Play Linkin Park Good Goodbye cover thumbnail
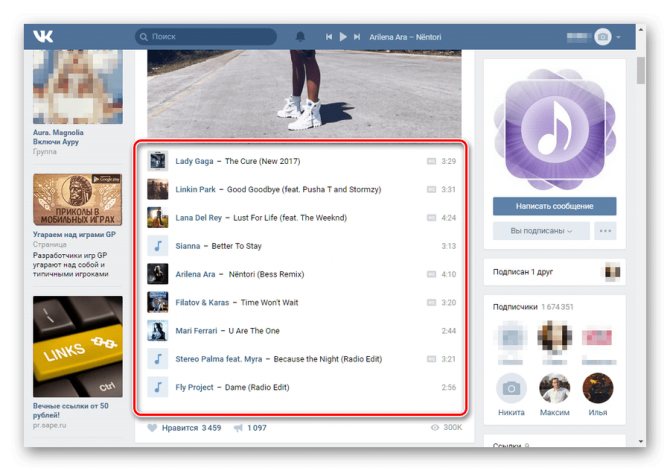Image resolution: width=670 pixels, height=471 pixels. tap(158, 189)
